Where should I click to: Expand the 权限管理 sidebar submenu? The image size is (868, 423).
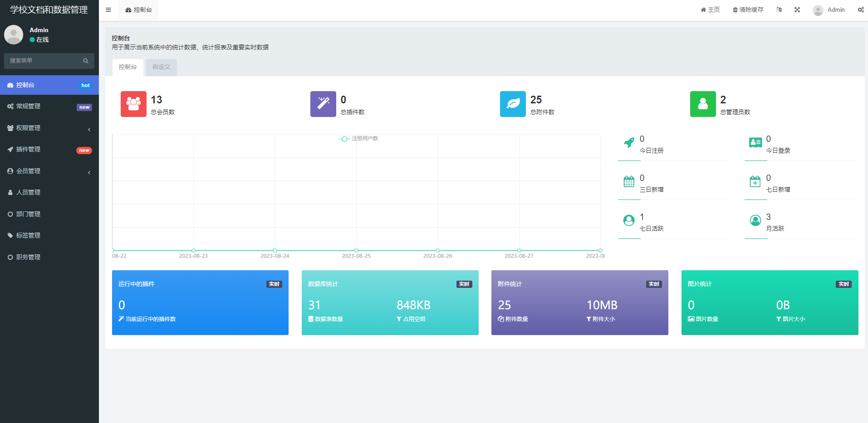point(49,128)
